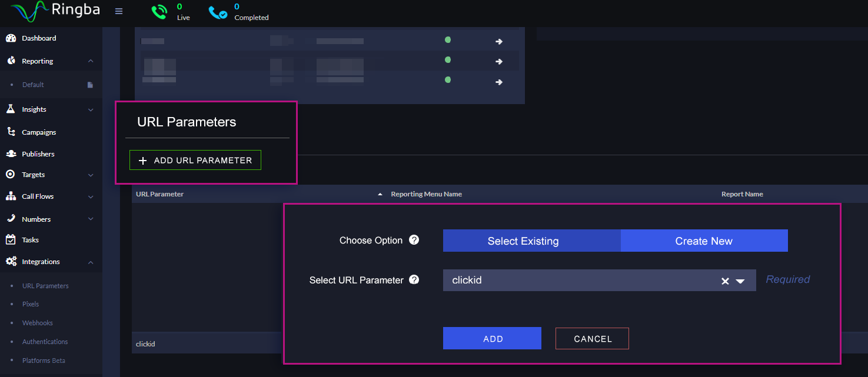Open the Select URL Parameter dropdown arrow
868x377 pixels.
coord(740,281)
